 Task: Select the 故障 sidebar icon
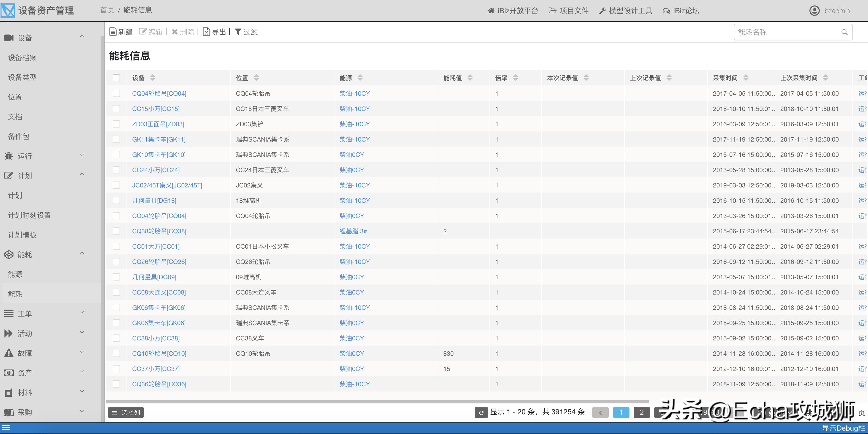pyautogui.click(x=9, y=353)
